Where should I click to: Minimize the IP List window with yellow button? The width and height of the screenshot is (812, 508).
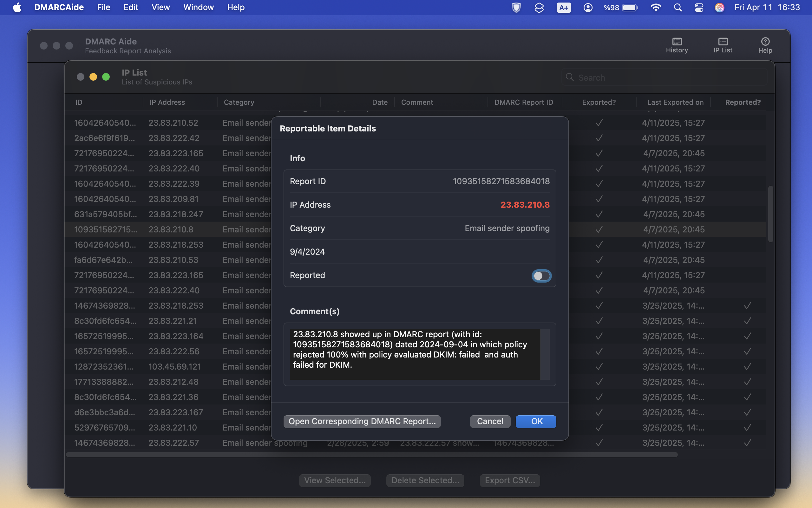93,77
